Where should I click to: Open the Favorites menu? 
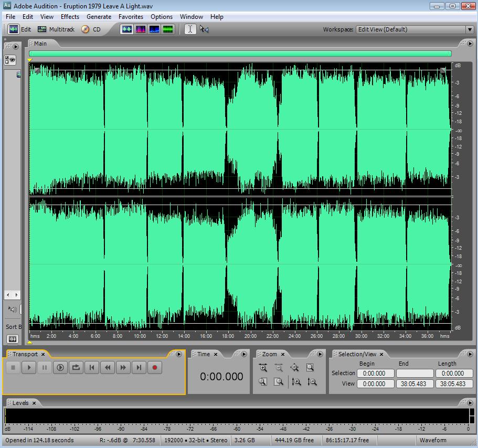pyautogui.click(x=131, y=17)
